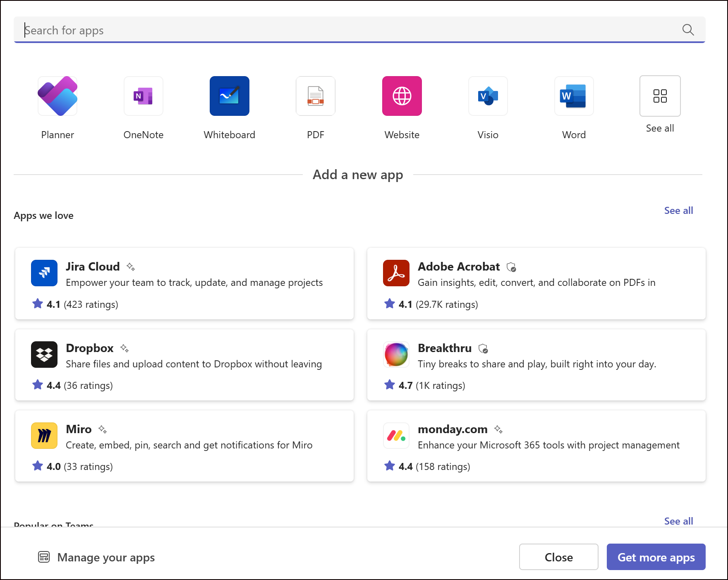Viewport: 728px width, 580px height.
Task: Click the Visio label
Action: point(488,135)
